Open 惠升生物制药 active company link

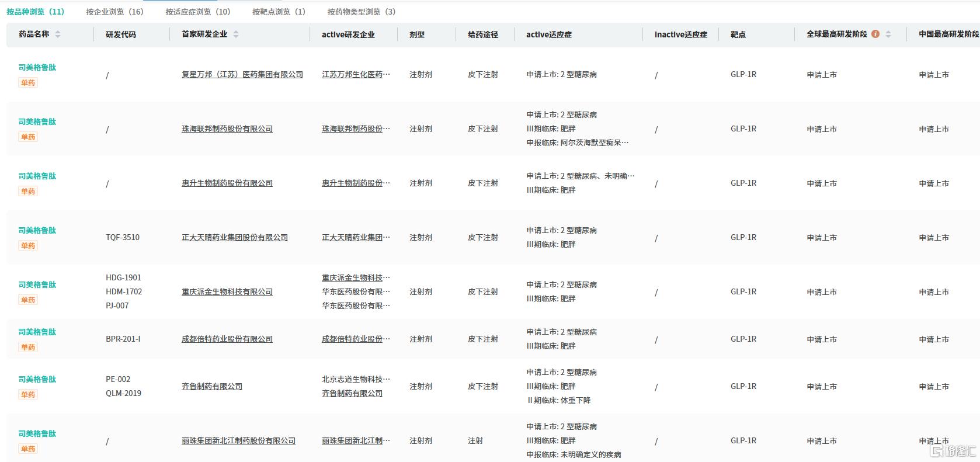point(356,183)
